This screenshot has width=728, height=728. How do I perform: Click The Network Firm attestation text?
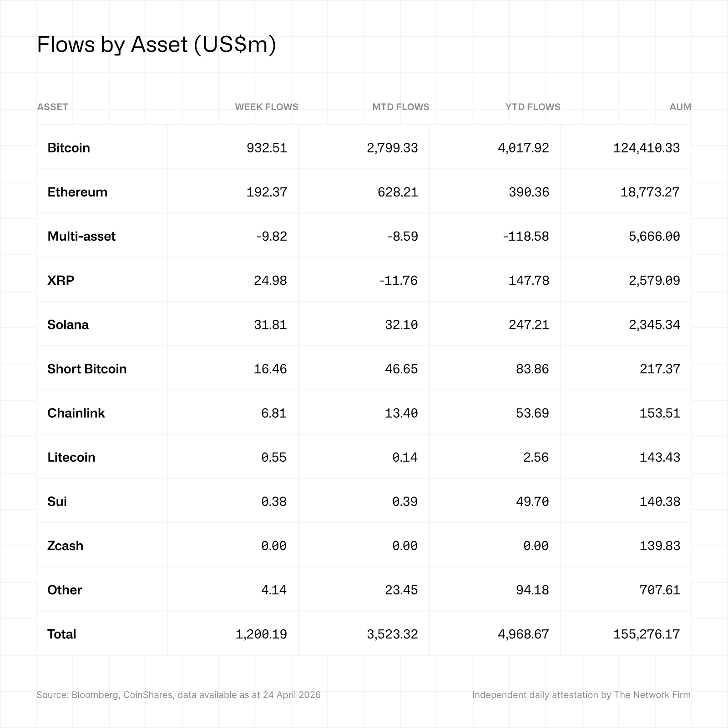[x=581, y=695]
